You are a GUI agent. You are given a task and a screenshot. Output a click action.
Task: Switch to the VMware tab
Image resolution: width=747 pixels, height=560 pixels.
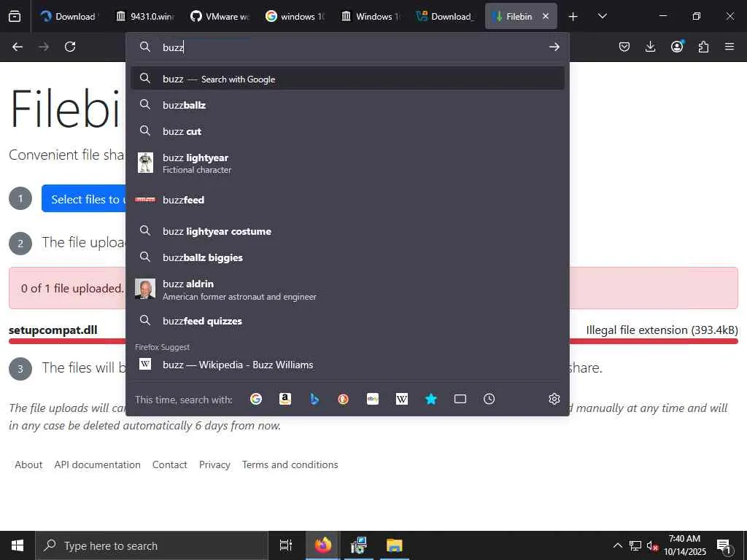point(220,16)
